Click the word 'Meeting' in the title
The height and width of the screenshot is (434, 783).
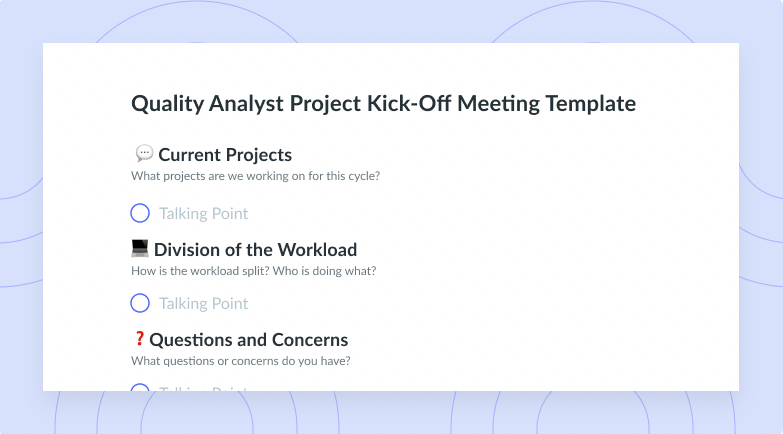(498, 104)
